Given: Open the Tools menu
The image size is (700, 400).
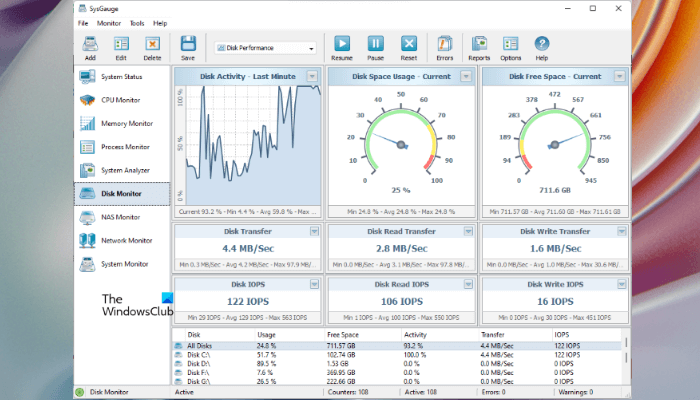Looking at the screenshot, I should click(137, 22).
